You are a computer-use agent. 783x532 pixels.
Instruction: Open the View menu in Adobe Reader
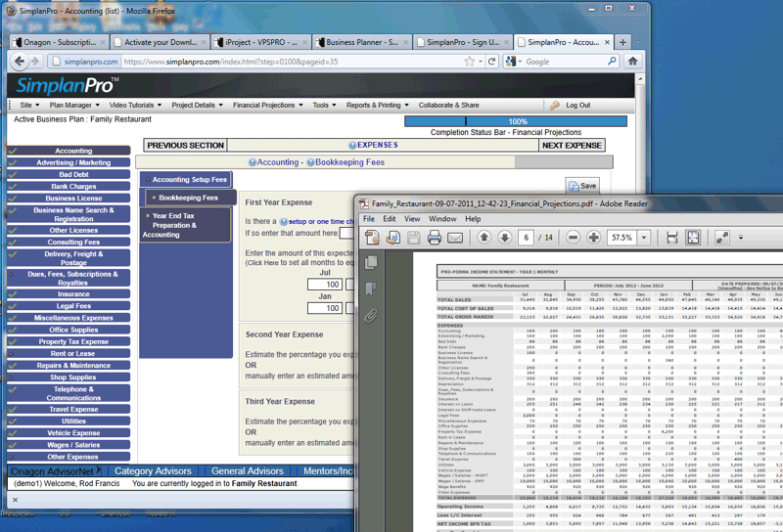pyautogui.click(x=412, y=219)
